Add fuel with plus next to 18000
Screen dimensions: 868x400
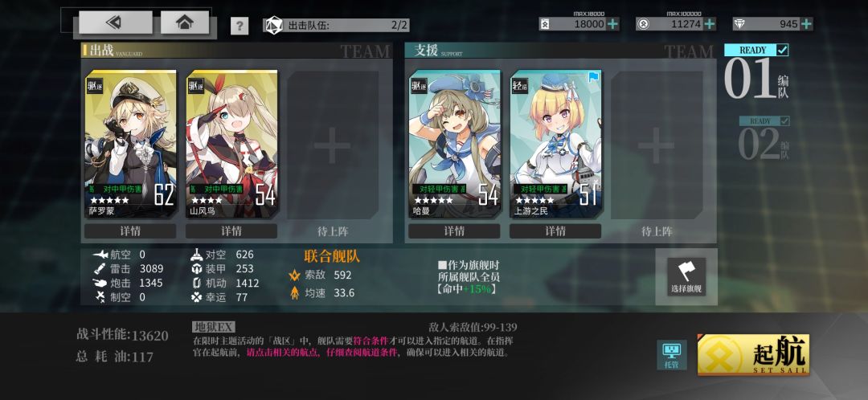point(612,24)
